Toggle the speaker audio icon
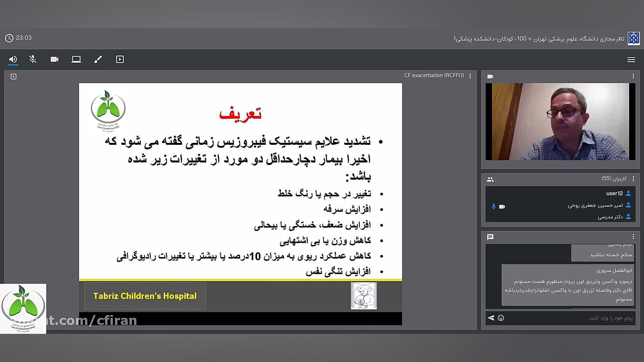Screen dimensions: 644x362 [x=13, y=60]
